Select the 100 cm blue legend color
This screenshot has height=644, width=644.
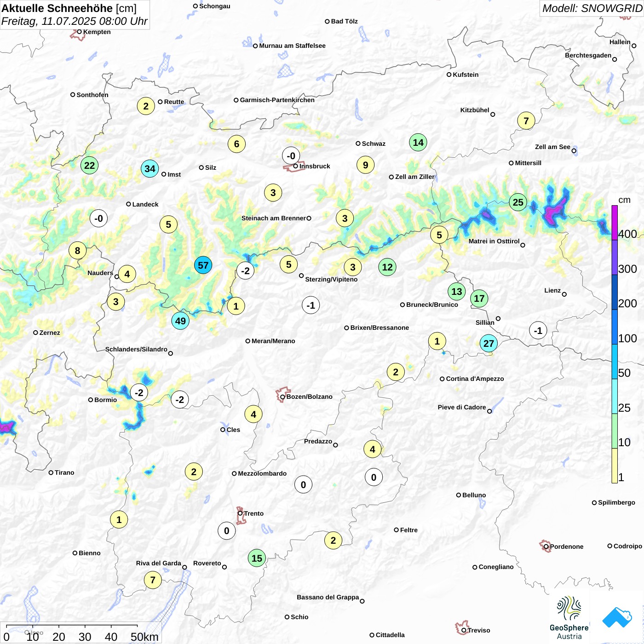pos(615,327)
